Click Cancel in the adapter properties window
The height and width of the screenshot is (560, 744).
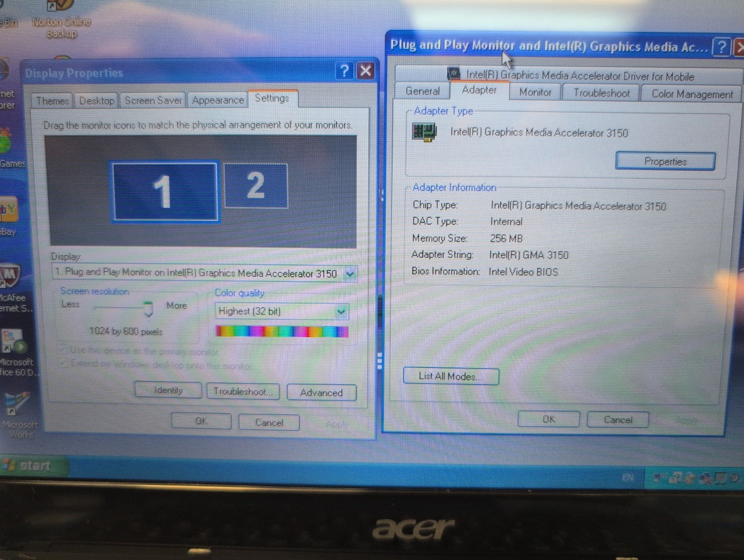tap(618, 420)
